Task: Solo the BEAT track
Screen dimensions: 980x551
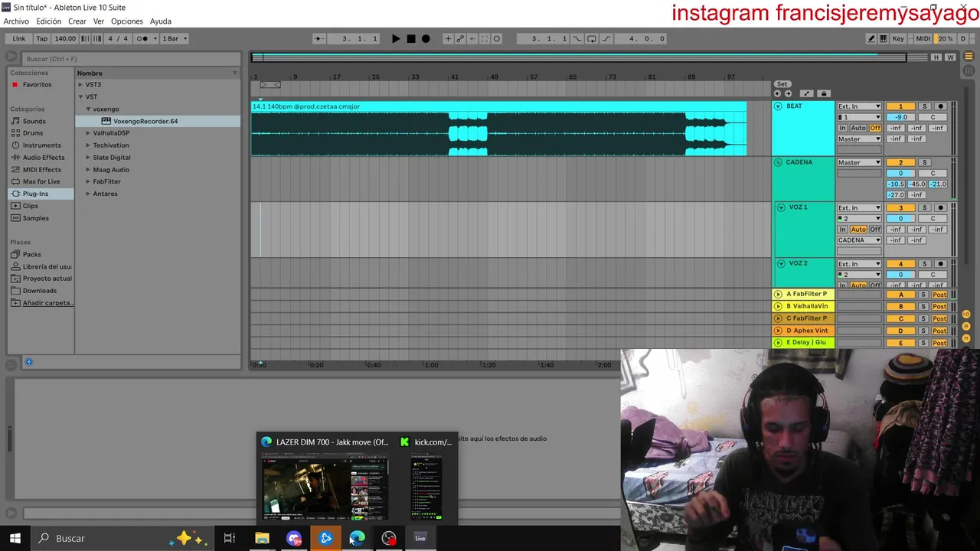Action: point(924,106)
